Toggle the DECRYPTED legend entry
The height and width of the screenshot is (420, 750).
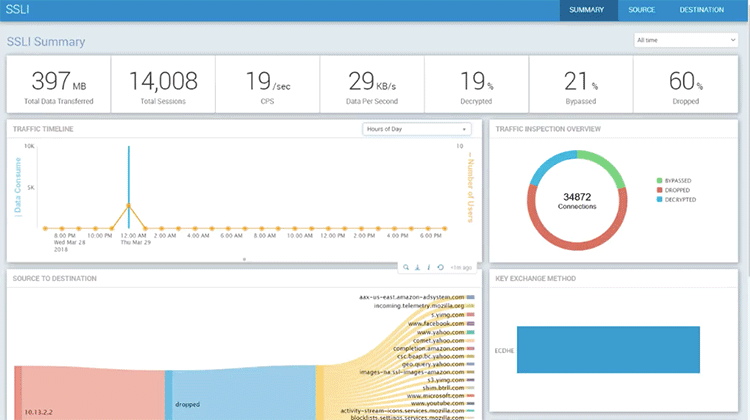(x=676, y=200)
